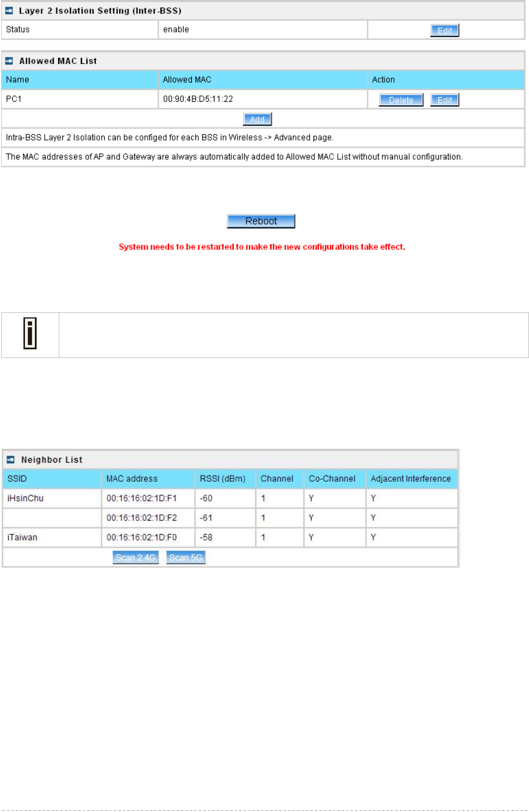Scan 2.4G neighbors
Image resolution: width=529 pixels, height=812 pixels.
tap(135, 557)
